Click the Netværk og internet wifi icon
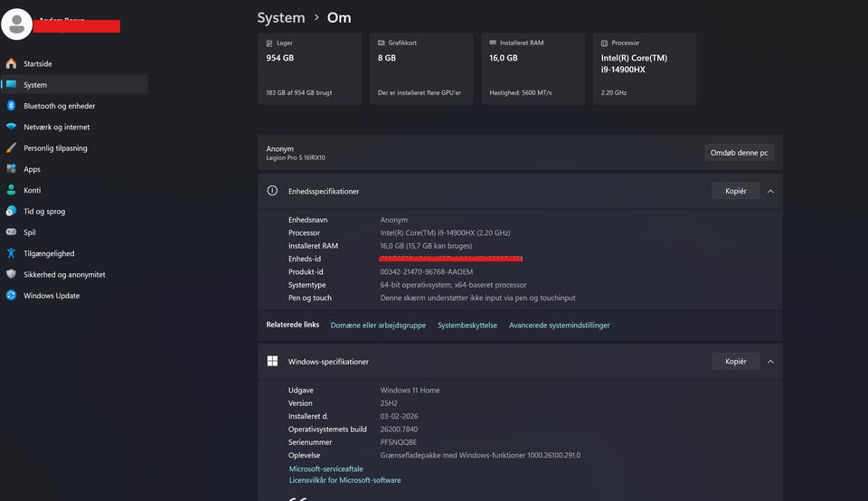This screenshot has height=501, width=868. pyautogui.click(x=11, y=127)
